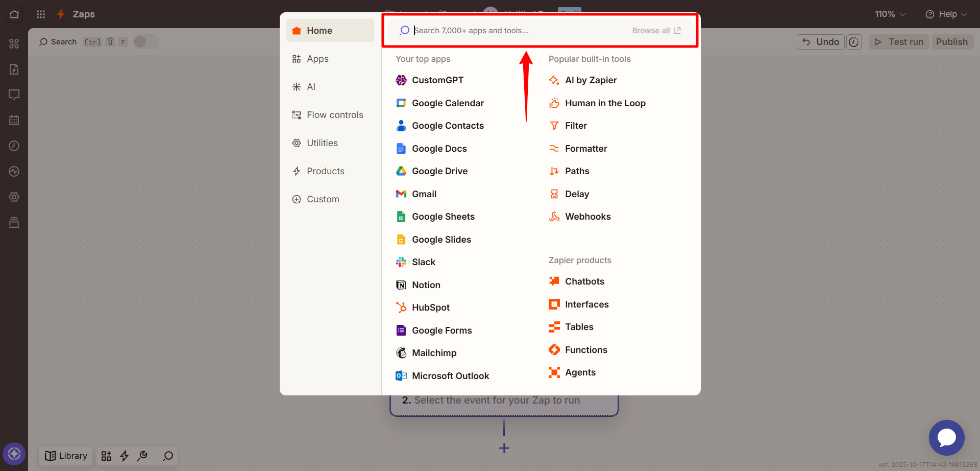
Task: Choose Google Drive app
Action: point(432,171)
